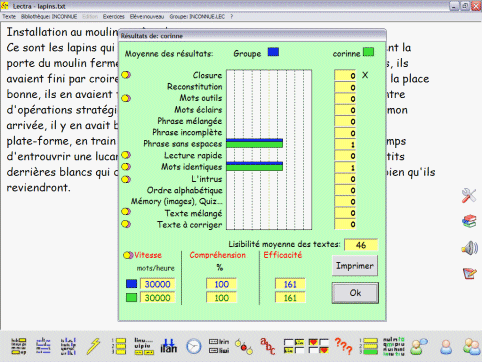Open the Elève:nouveau menu
Image resolution: width=482 pixels, height=362 pixels.
pyautogui.click(x=147, y=17)
